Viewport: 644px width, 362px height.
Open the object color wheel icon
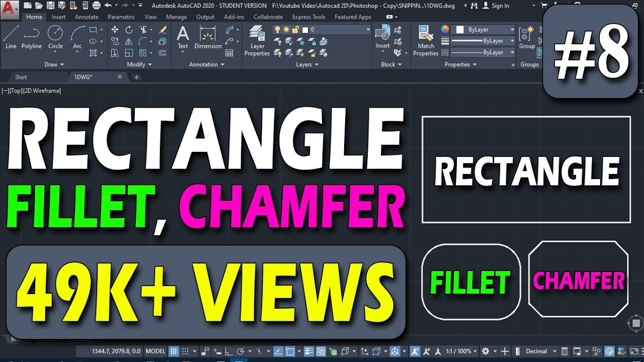point(445,30)
